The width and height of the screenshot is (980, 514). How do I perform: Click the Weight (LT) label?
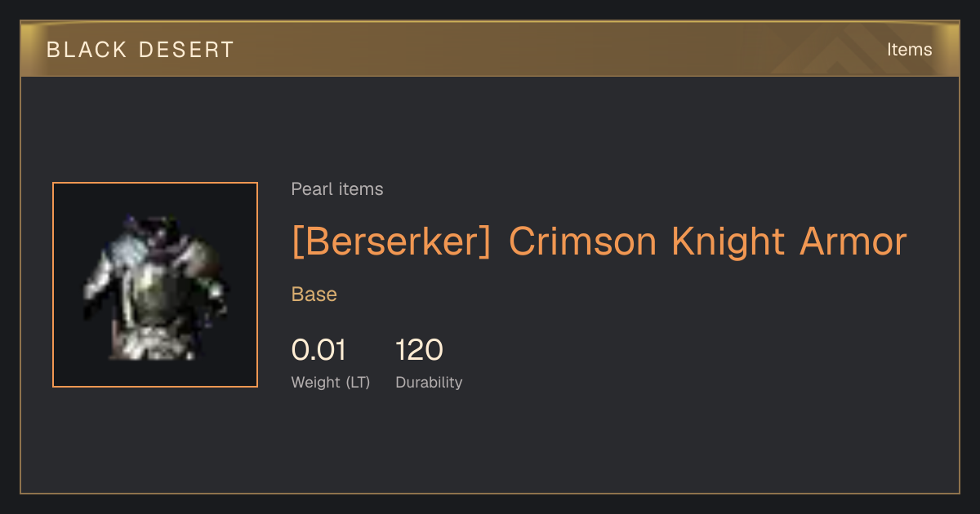(331, 383)
